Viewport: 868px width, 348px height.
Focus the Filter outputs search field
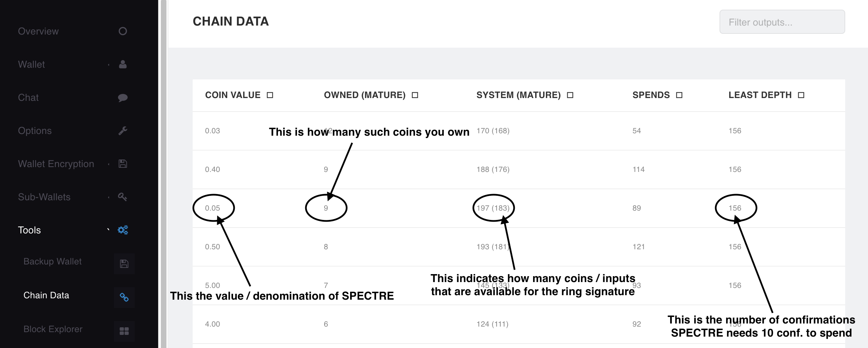(x=782, y=22)
